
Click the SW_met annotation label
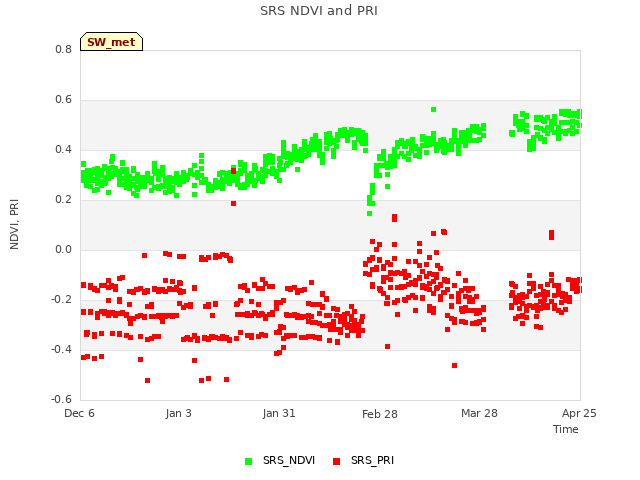click(x=111, y=42)
